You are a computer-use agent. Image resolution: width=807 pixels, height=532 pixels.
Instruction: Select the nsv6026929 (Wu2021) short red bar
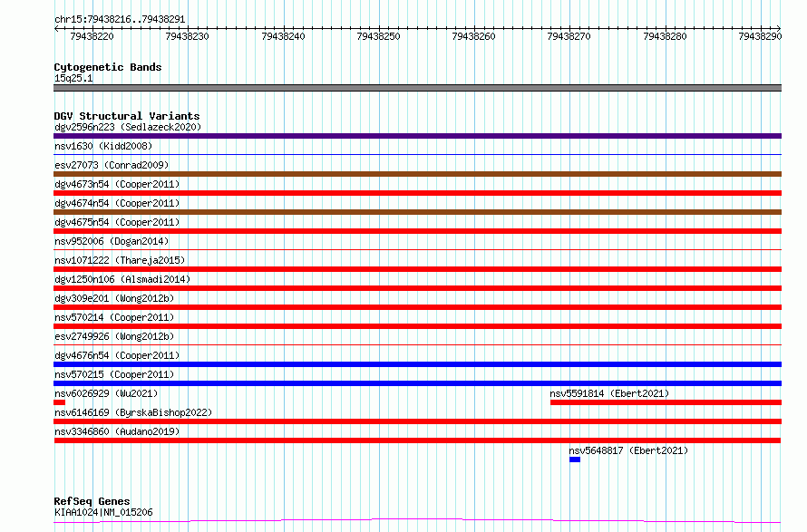(59, 402)
